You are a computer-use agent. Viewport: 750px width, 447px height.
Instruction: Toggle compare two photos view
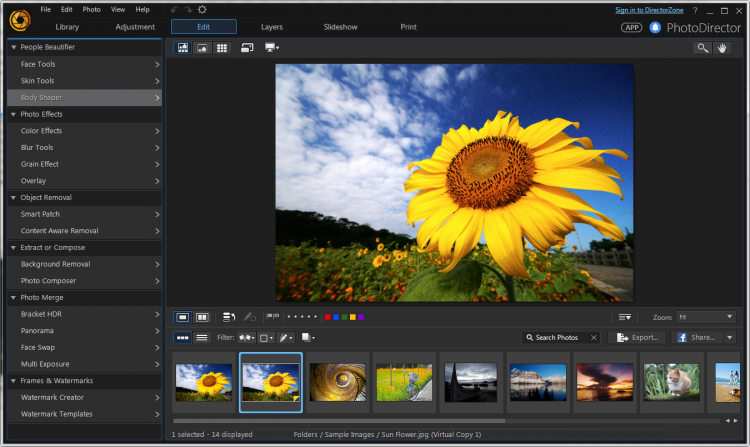202,317
